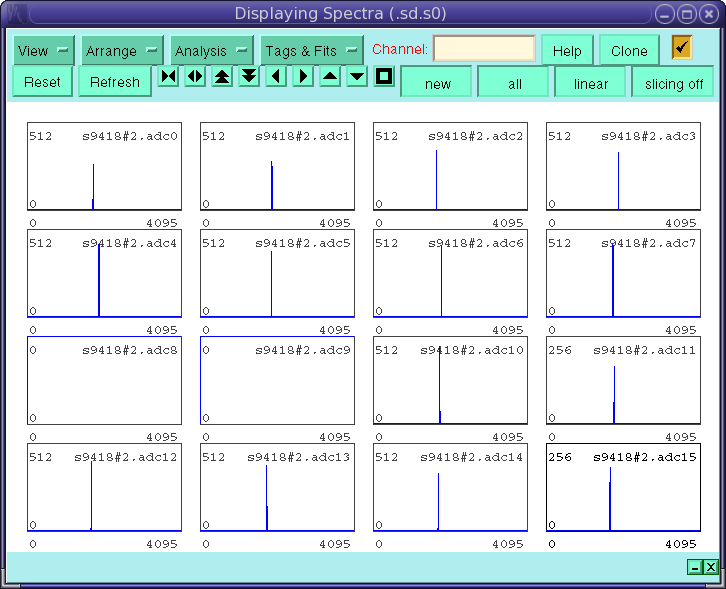Image resolution: width=726 pixels, height=589 pixels.
Task: Toggle the orange checkmark box
Action: [682, 48]
